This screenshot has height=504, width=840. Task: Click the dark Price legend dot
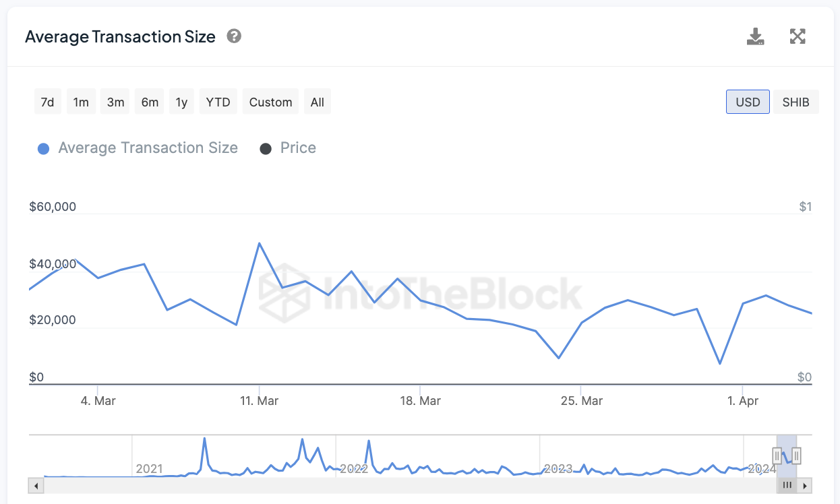point(266,149)
